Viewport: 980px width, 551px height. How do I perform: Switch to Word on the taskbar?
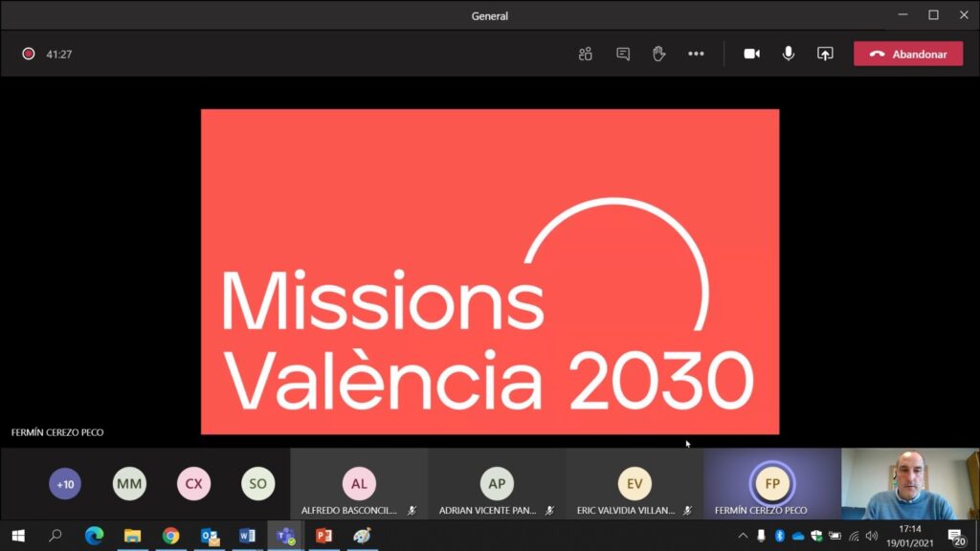click(248, 536)
